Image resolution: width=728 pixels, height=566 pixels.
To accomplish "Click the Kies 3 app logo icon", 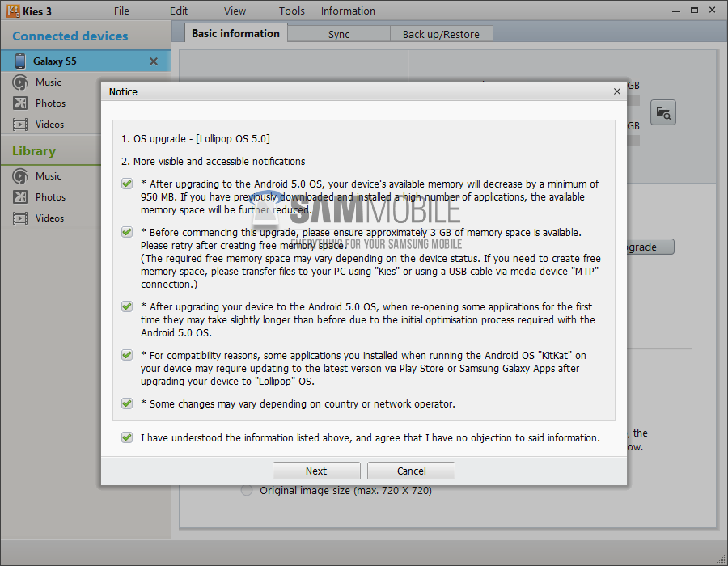I will [13, 11].
